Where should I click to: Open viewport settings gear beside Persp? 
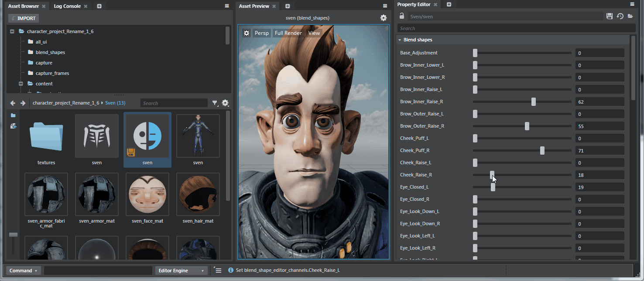pyautogui.click(x=247, y=33)
